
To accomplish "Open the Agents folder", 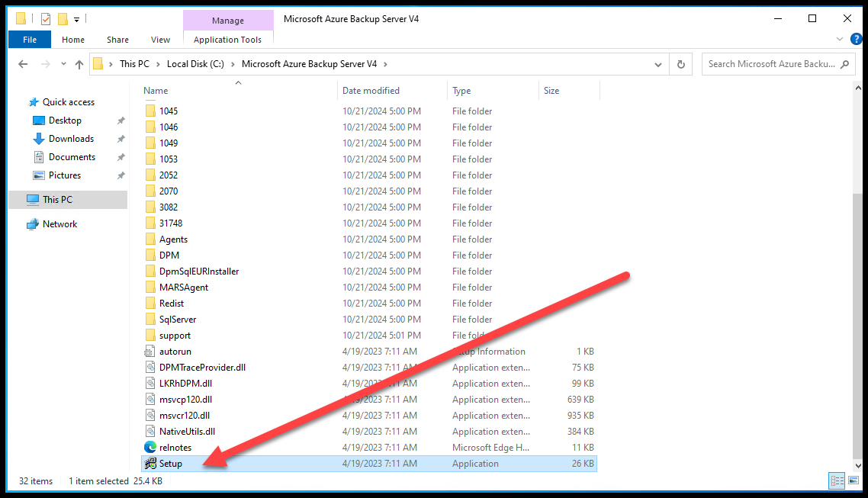I will [x=173, y=239].
